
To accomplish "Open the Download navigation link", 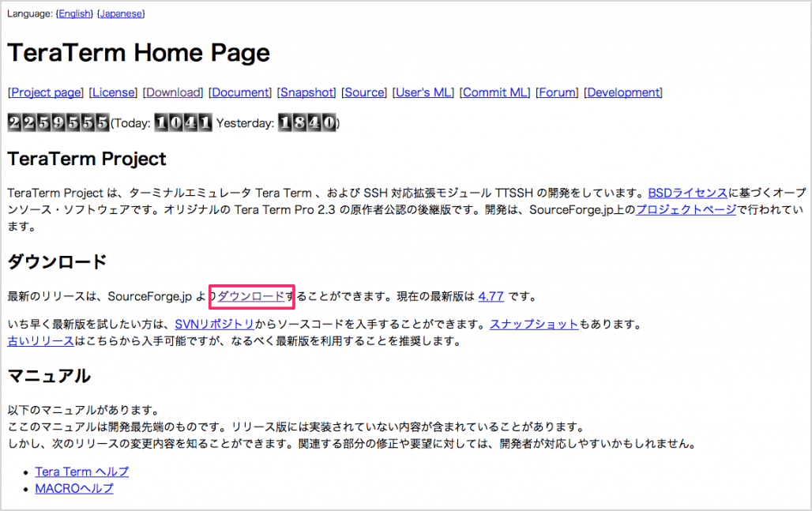I will point(173,92).
